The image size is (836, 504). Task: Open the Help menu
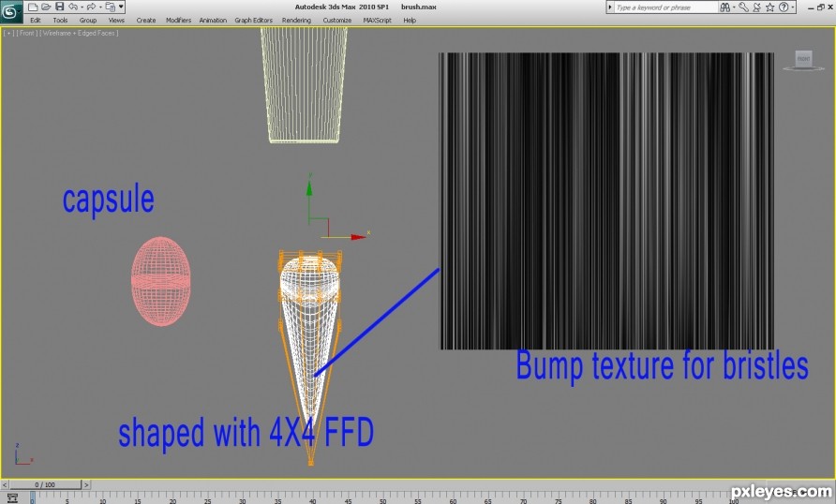tap(410, 21)
